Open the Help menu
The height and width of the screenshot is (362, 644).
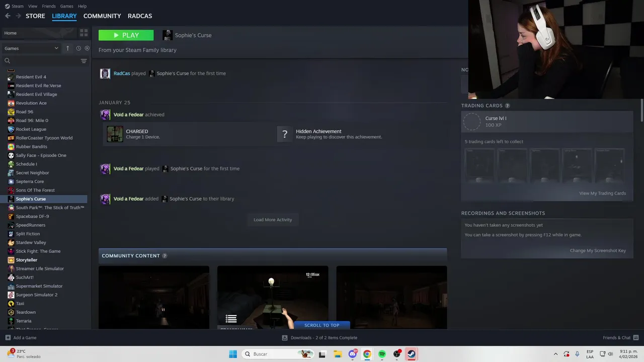82,6
